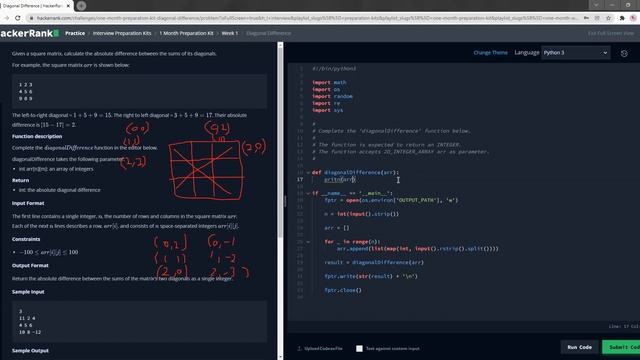This screenshot has height=360, width=640.
Task: Open 1 Month Preparation Kit breadcrumb
Action: click(187, 33)
